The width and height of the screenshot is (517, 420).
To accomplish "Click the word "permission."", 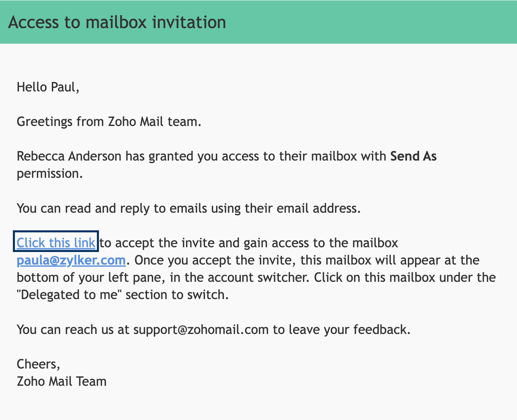I will pyautogui.click(x=49, y=173).
